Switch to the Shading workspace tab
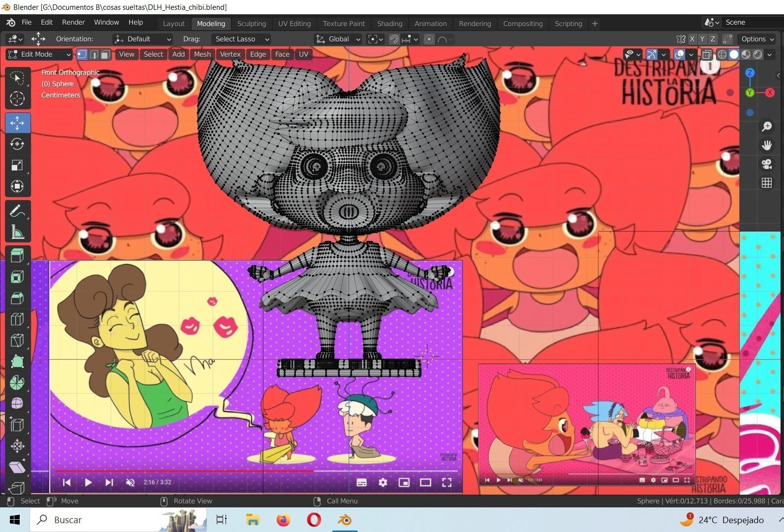 pyautogui.click(x=390, y=24)
